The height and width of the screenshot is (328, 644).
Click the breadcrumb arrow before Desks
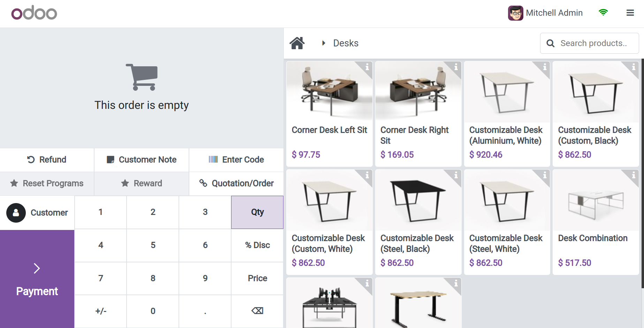coord(324,43)
